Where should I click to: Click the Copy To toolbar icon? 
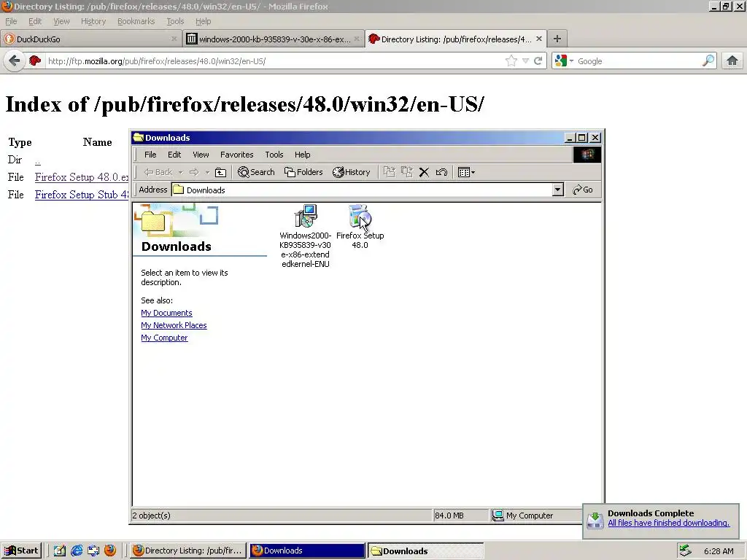pyautogui.click(x=407, y=172)
